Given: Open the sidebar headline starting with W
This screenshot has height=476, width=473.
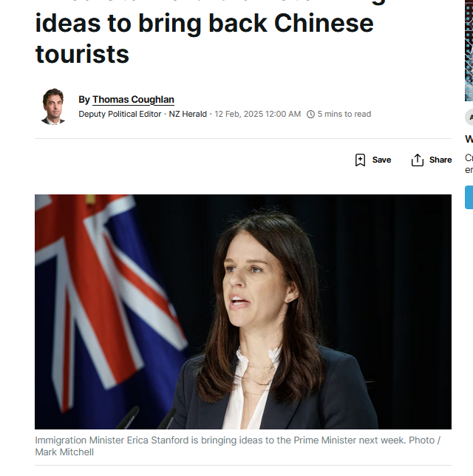Looking at the screenshot, I should 469,139.
